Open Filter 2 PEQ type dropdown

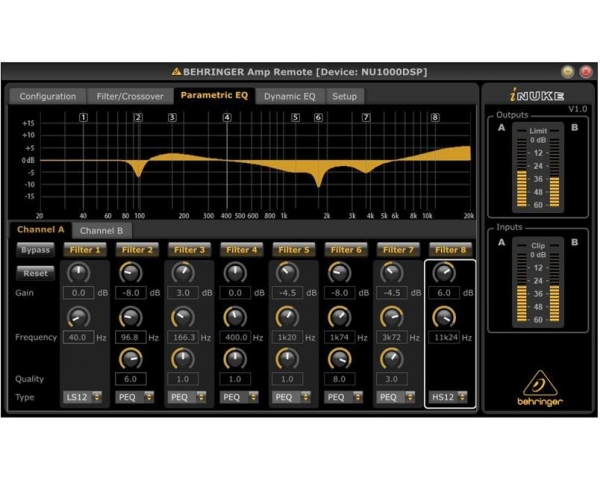tap(135, 397)
